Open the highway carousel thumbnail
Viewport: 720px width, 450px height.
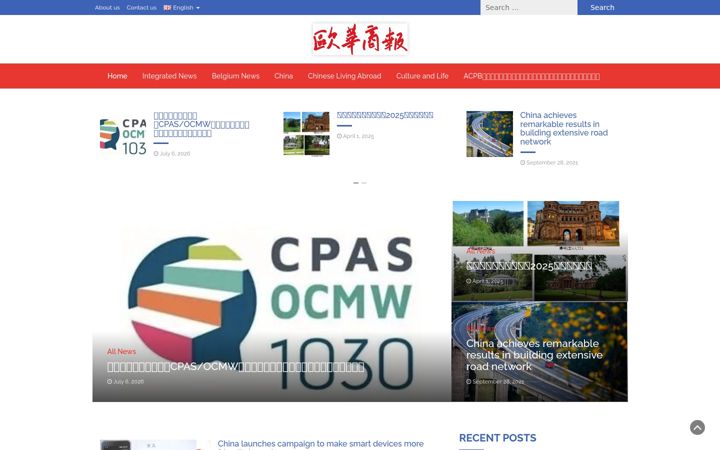[489, 134]
